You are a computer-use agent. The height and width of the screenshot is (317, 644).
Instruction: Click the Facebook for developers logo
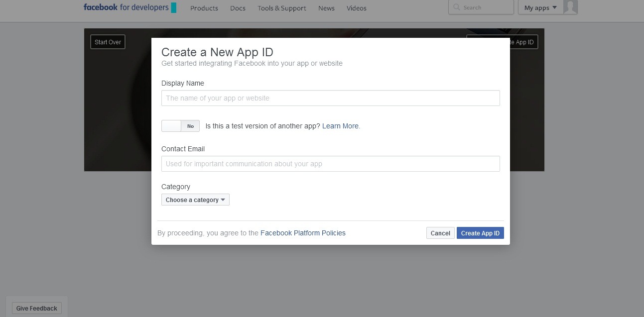point(129,7)
